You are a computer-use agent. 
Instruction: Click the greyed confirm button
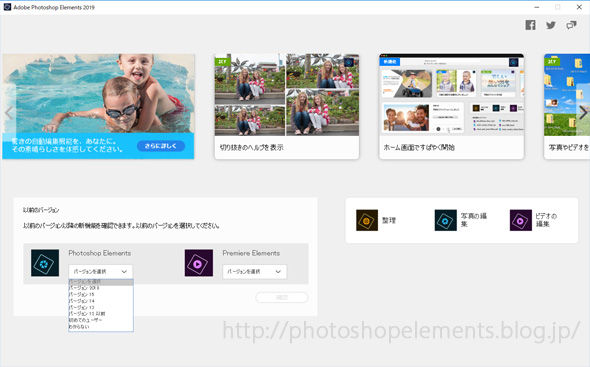pos(282,297)
